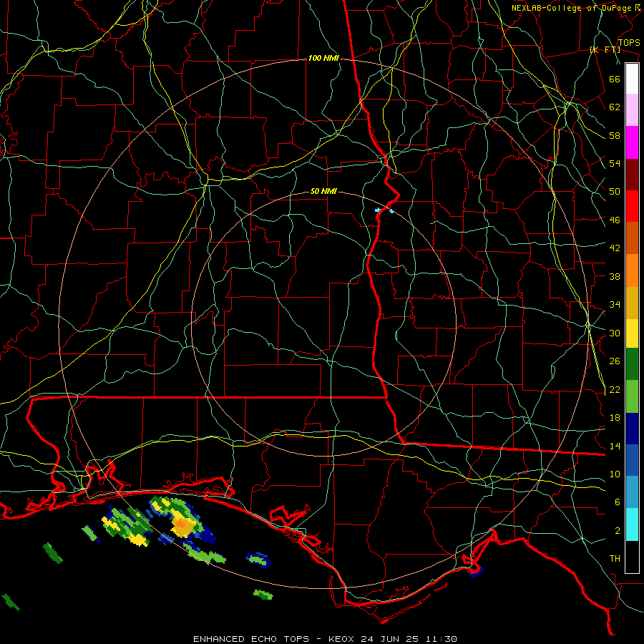Click the blue-green echo blob offshore south
This screenshot has width=644, height=644.
click(258, 560)
